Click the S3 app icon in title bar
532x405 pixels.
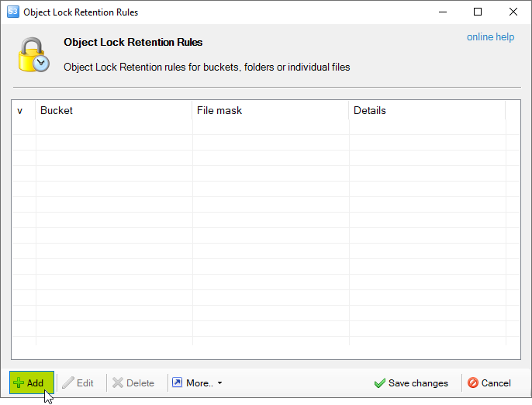click(x=13, y=12)
